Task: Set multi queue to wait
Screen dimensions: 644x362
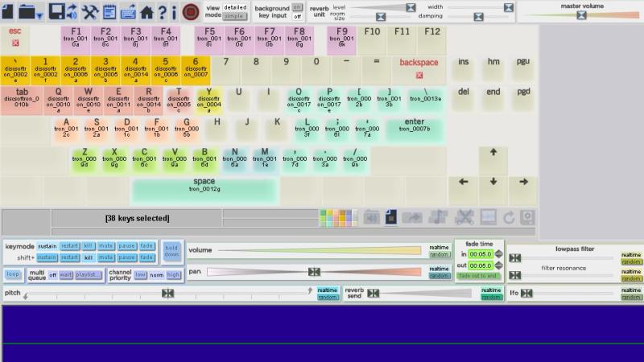Action: coord(66,274)
